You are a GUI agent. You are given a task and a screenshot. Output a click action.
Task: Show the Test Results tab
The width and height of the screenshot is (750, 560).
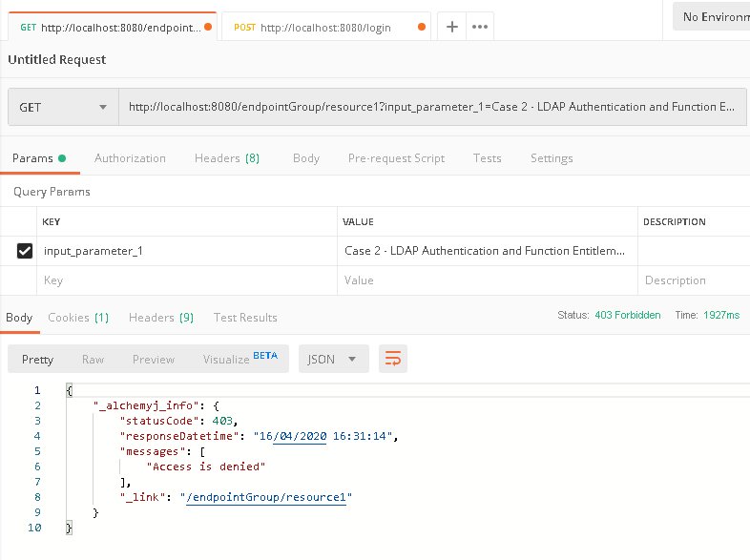pos(245,318)
